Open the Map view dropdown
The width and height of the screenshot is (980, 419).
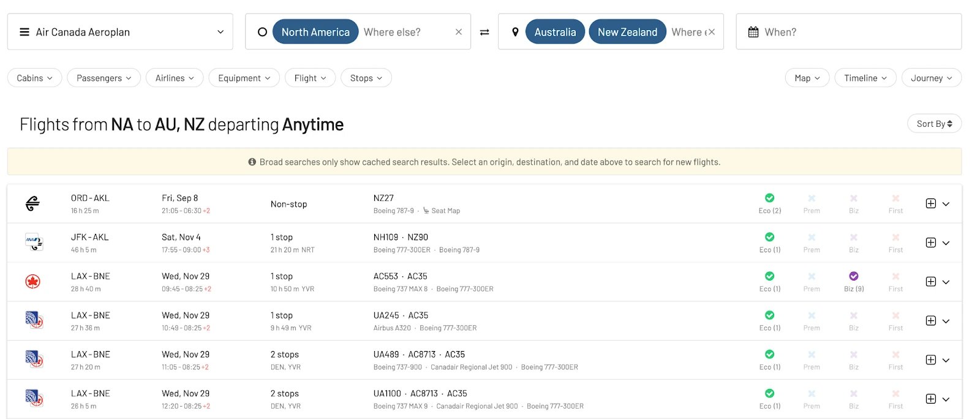(807, 78)
